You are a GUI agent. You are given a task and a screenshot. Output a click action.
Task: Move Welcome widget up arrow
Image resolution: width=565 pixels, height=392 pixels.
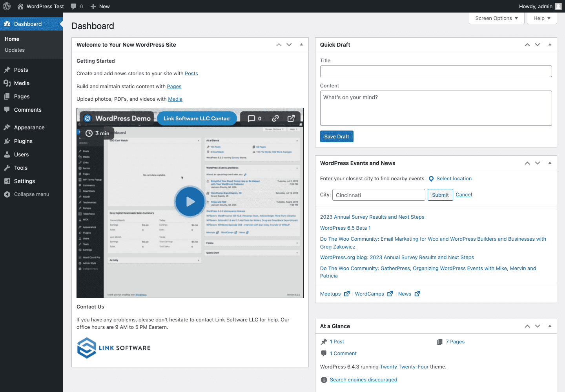tap(279, 45)
